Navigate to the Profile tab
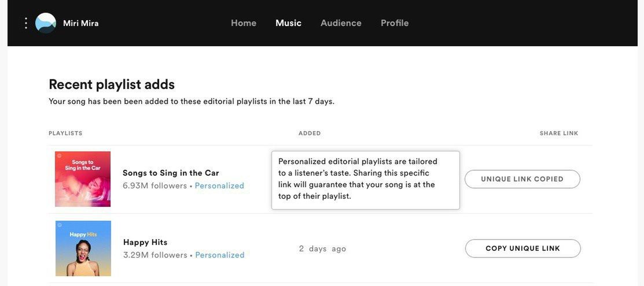Viewport: 644px width, 286px height. tap(395, 23)
